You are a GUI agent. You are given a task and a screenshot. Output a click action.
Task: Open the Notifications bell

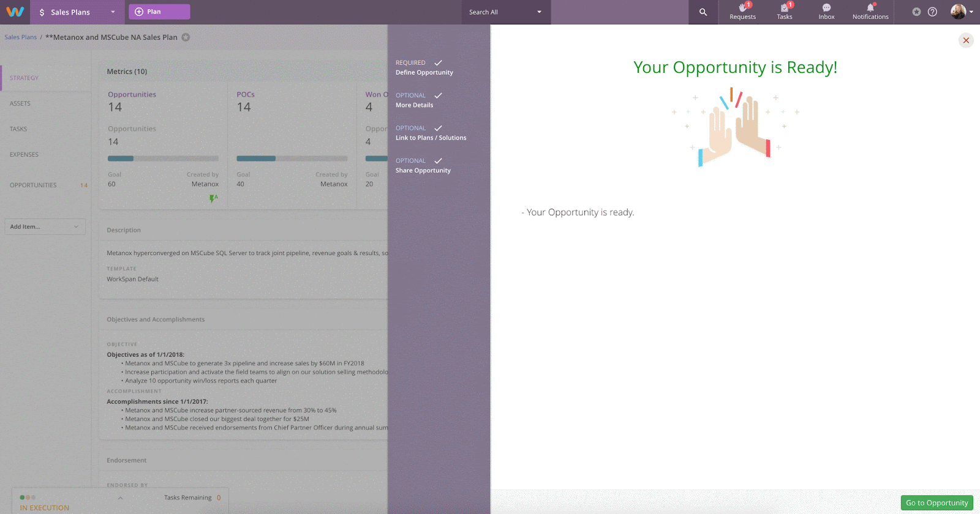(x=870, y=12)
